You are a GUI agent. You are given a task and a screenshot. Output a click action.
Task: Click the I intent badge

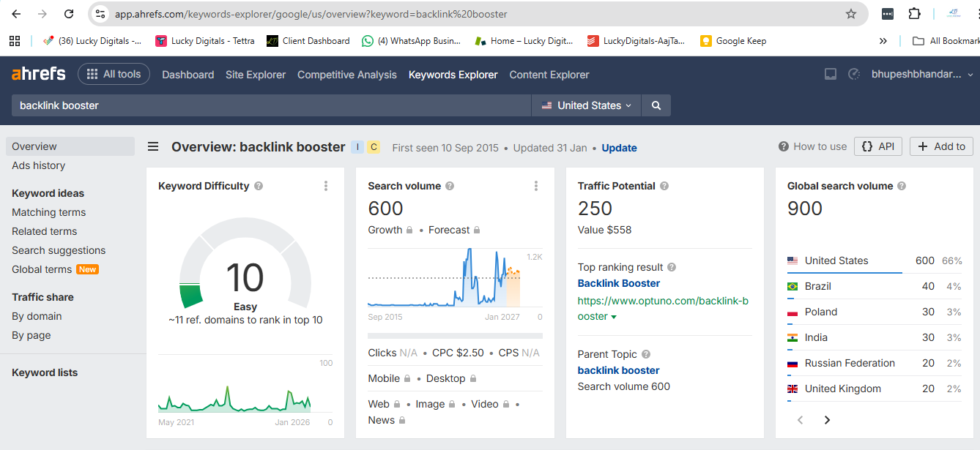357,147
